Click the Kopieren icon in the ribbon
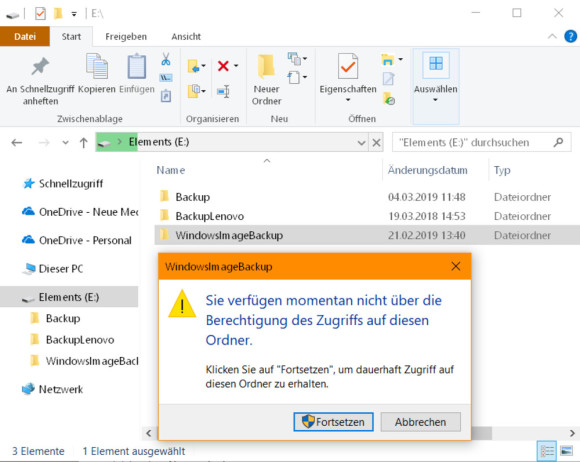Viewport: 580px width, 462px height. [x=97, y=66]
